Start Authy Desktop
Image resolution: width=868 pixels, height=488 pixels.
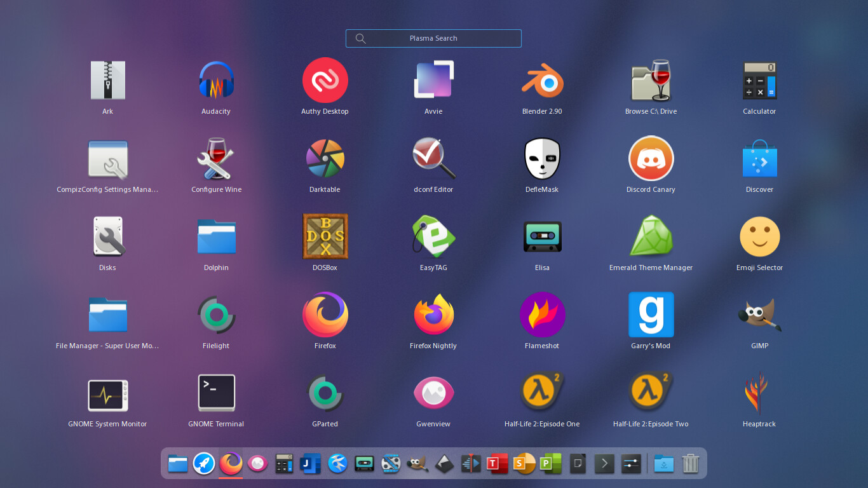click(x=325, y=81)
